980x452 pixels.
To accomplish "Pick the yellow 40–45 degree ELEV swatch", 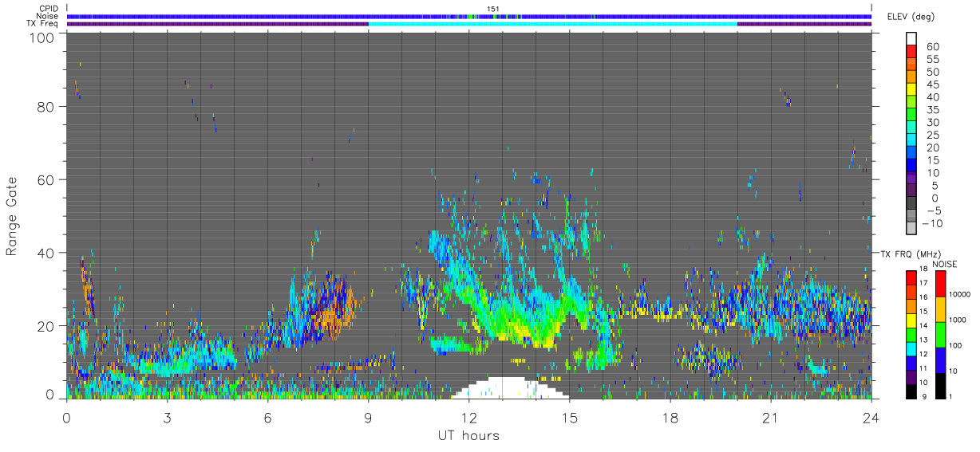I will (x=911, y=90).
